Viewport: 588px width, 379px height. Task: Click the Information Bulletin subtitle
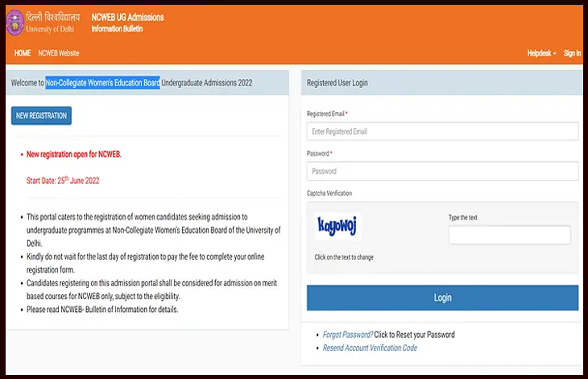click(x=118, y=29)
